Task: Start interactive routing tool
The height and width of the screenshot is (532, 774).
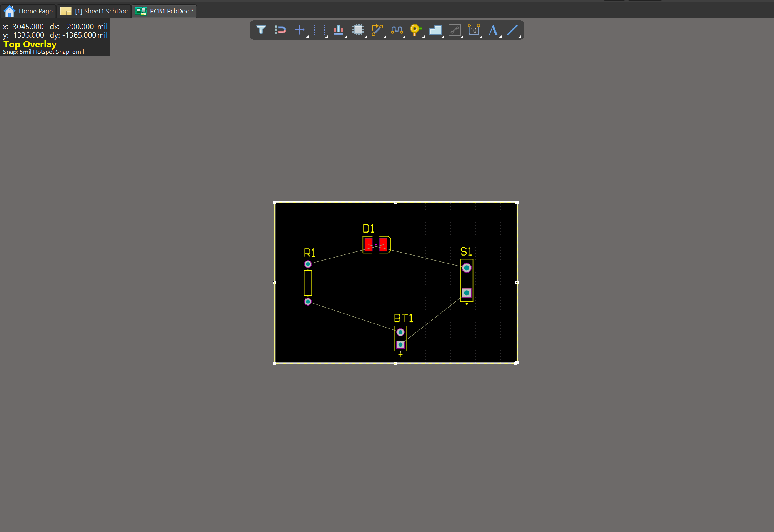Action: click(x=377, y=30)
